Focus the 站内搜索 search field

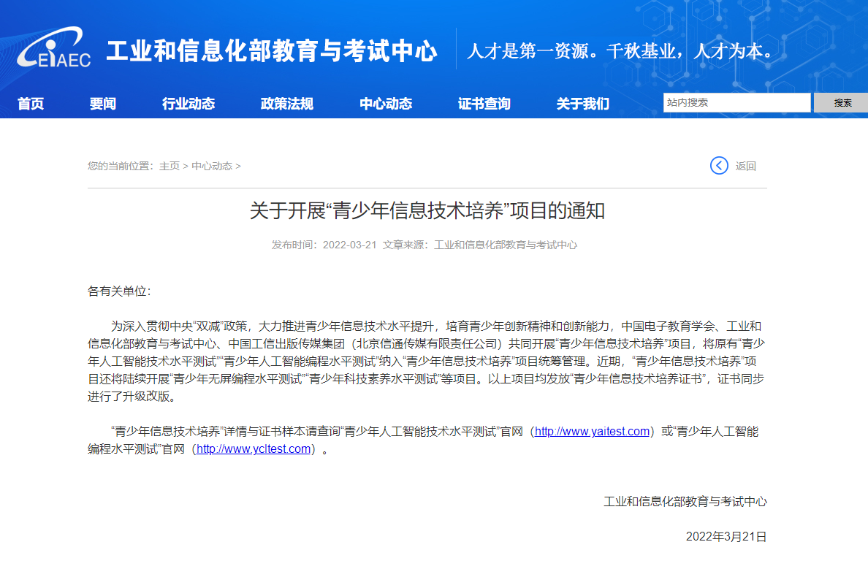point(736,103)
